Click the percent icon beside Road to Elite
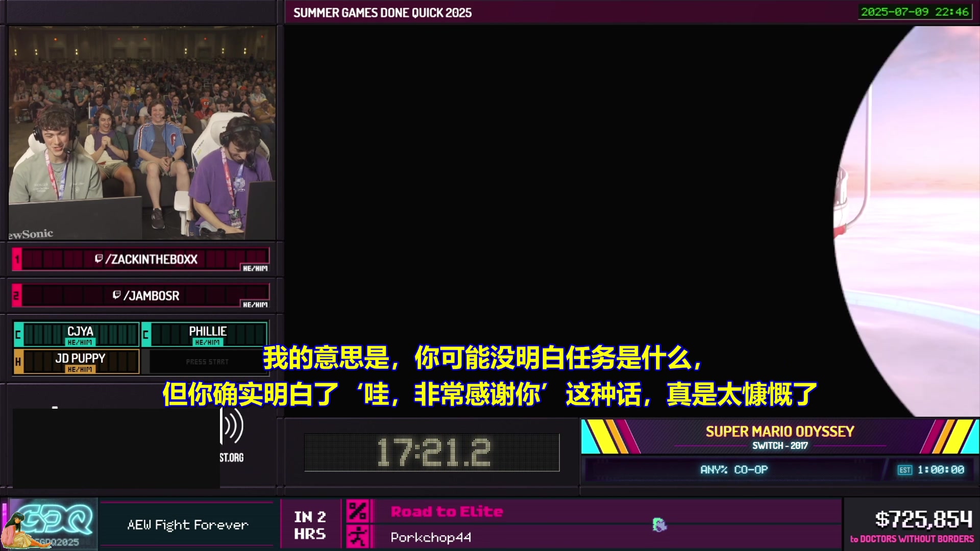Screen dimensions: 980x551 pyautogui.click(x=357, y=511)
